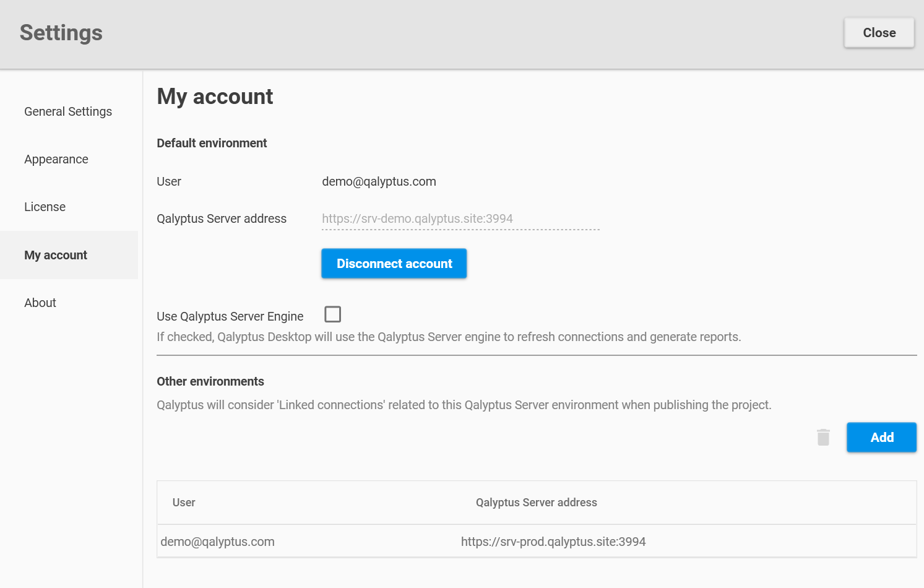Image resolution: width=924 pixels, height=588 pixels.
Task: Click the My account heading
Action: [215, 97]
